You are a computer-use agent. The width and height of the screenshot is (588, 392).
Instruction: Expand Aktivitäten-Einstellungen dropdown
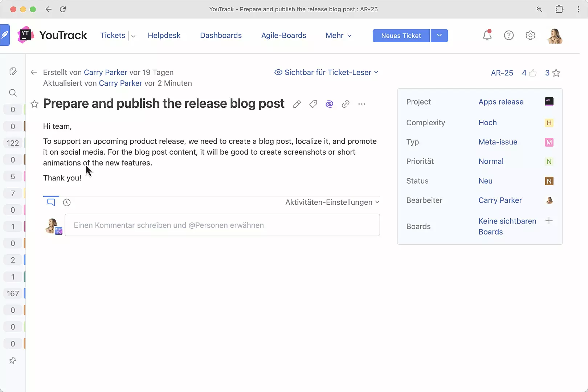[x=332, y=202]
